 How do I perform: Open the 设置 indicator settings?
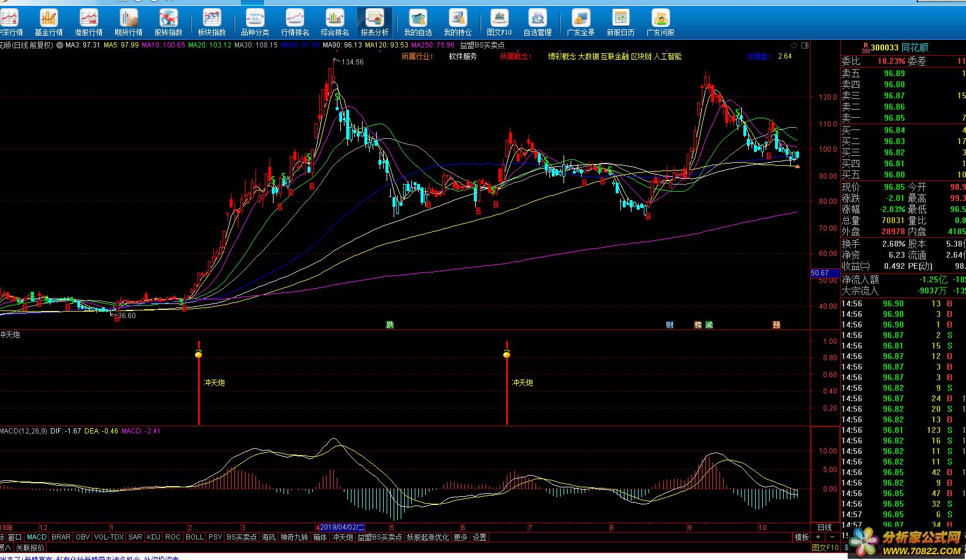pyautogui.click(x=479, y=537)
